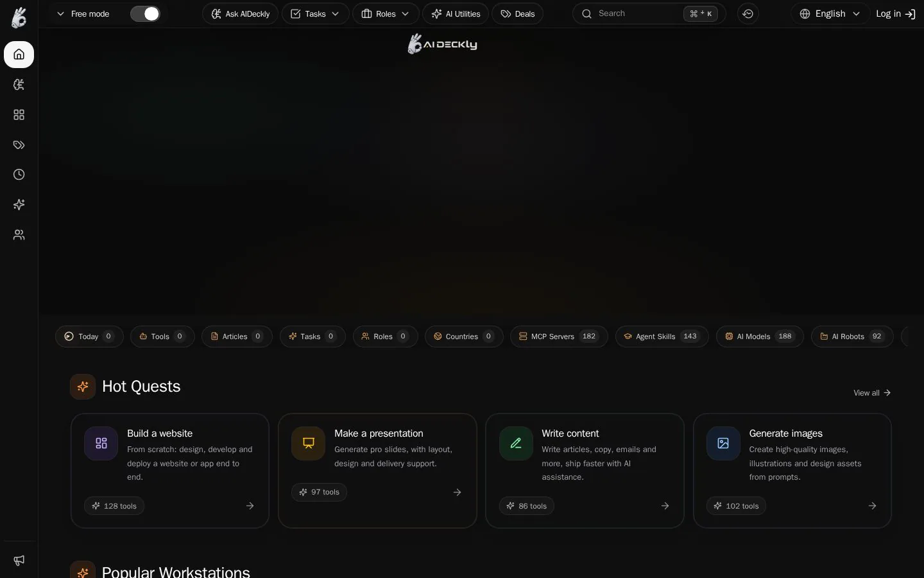Select the AI Models filter tab

760,337
